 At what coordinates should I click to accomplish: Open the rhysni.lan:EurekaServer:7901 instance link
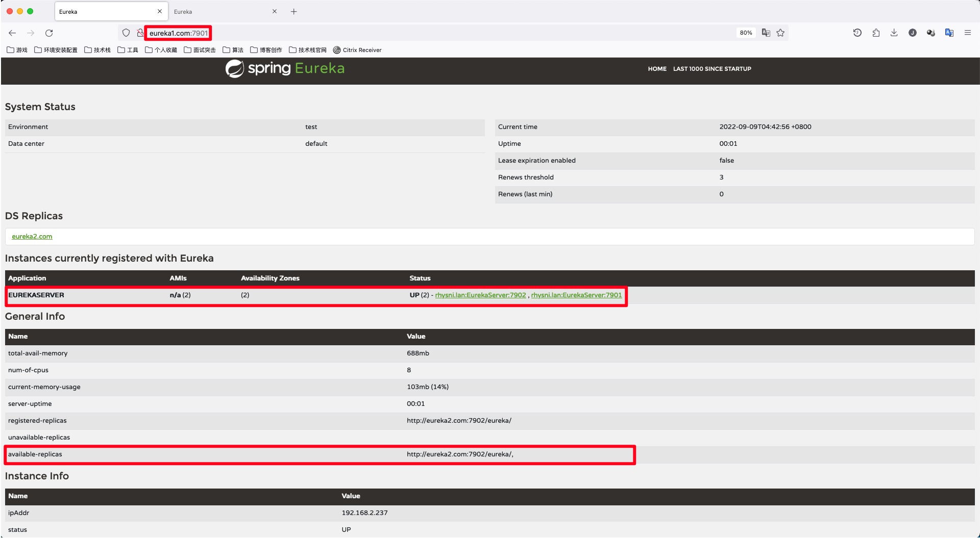click(576, 295)
